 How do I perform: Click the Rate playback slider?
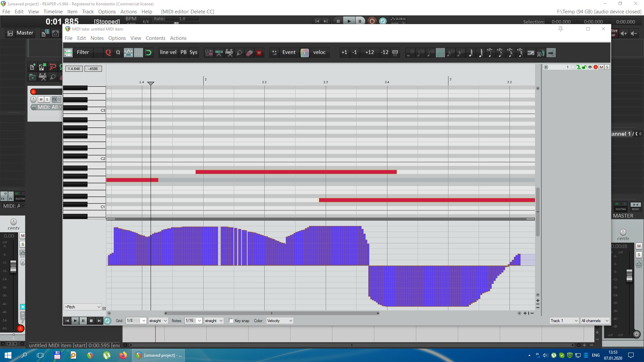176,23
